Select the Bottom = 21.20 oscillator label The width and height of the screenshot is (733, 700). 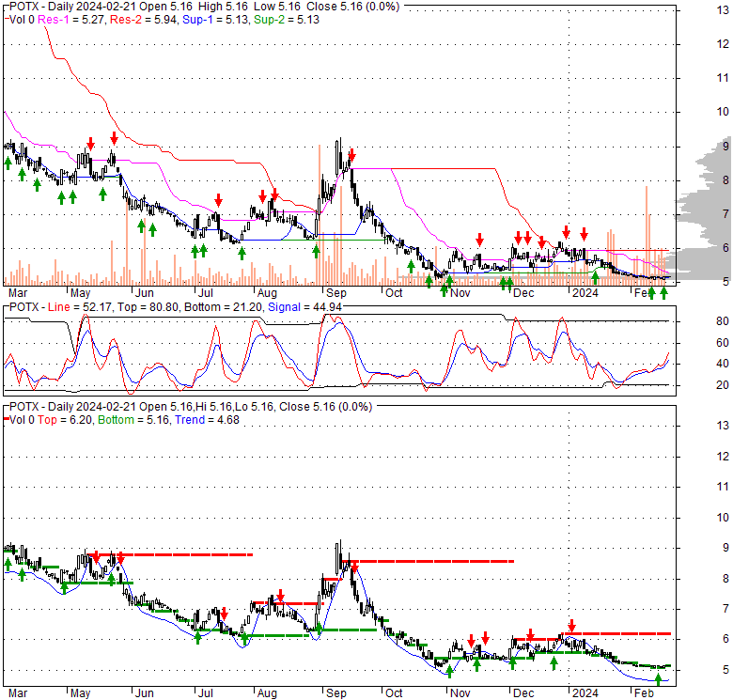click(224, 307)
